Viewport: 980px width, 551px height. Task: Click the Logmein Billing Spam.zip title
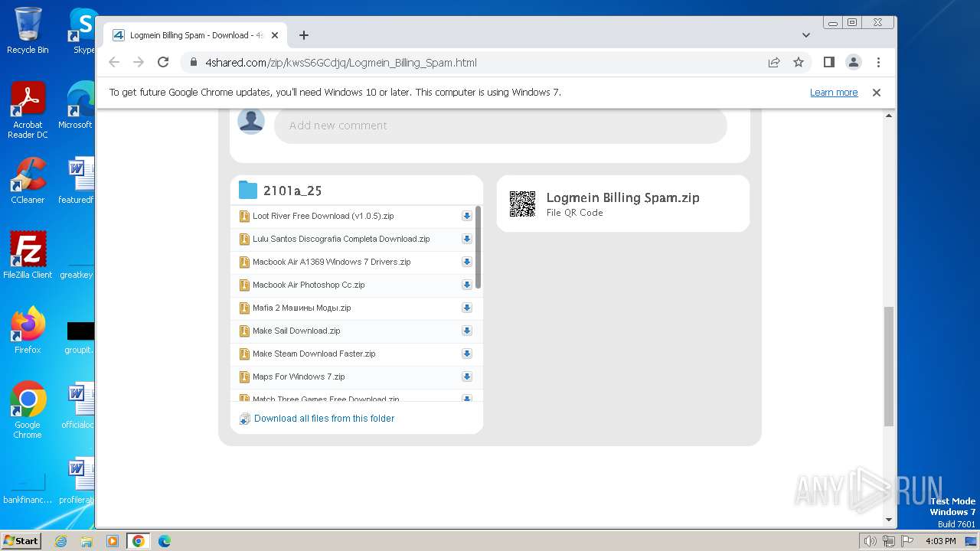point(622,197)
